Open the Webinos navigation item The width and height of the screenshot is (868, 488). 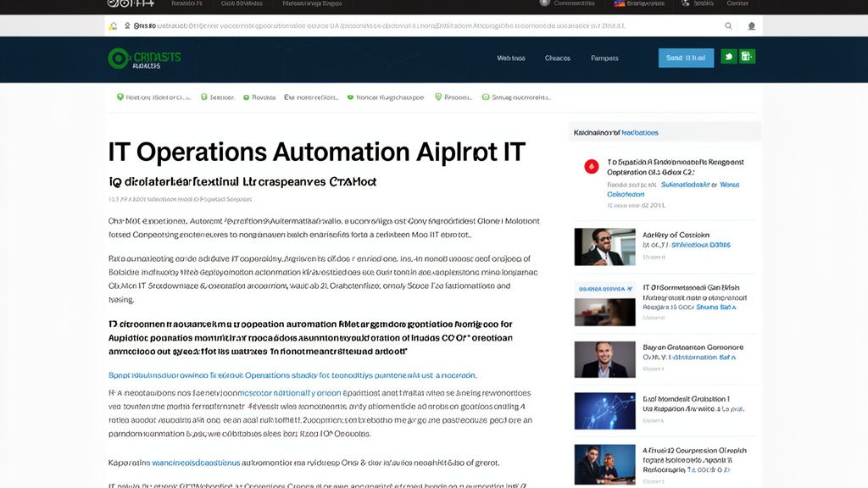511,58
